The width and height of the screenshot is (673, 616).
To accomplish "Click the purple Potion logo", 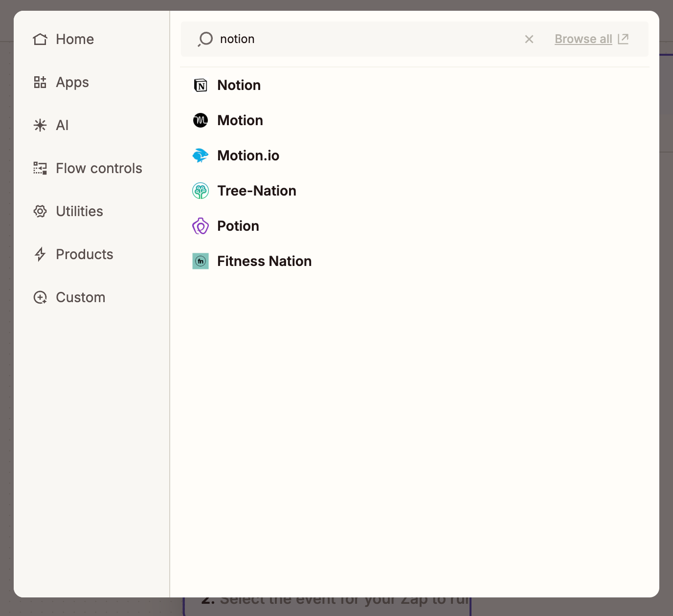I will click(x=201, y=226).
